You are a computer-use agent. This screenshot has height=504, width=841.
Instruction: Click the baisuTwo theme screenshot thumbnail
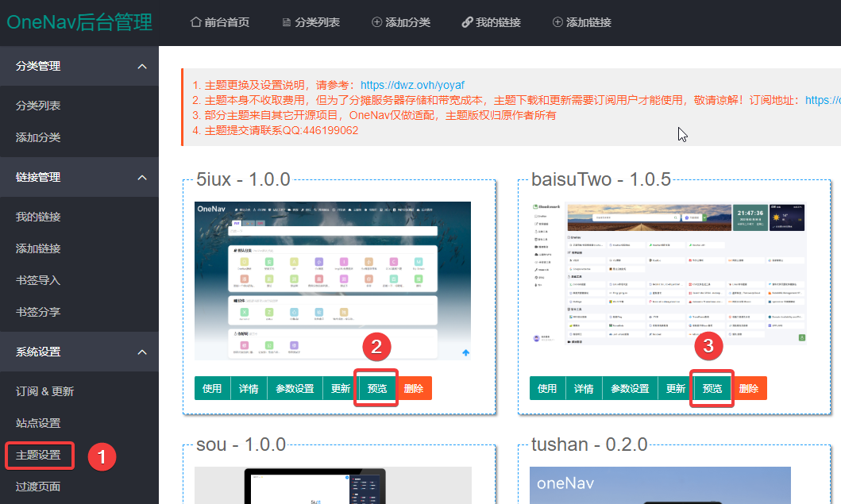[669, 274]
